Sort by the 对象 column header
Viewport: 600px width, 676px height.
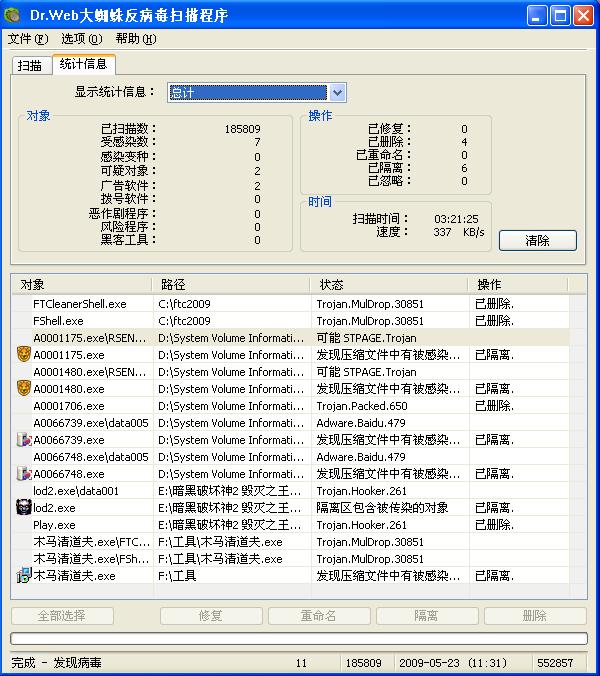(82, 285)
